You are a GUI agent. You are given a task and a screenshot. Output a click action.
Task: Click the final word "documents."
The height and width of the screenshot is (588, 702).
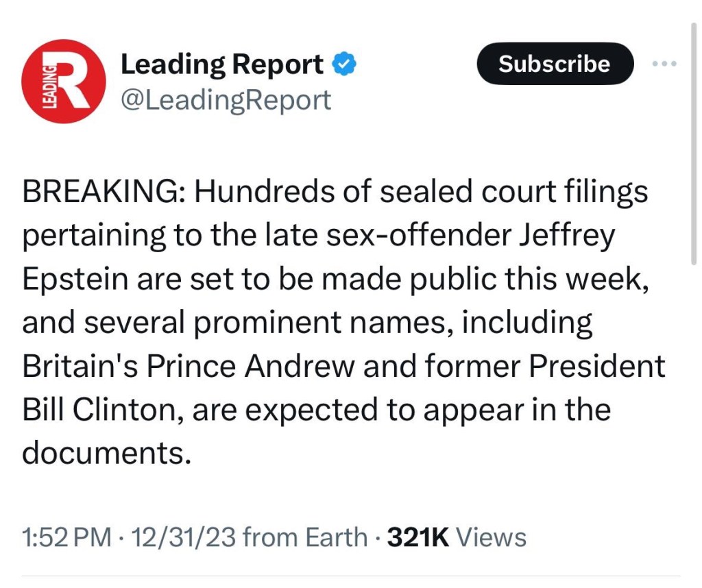point(105,453)
